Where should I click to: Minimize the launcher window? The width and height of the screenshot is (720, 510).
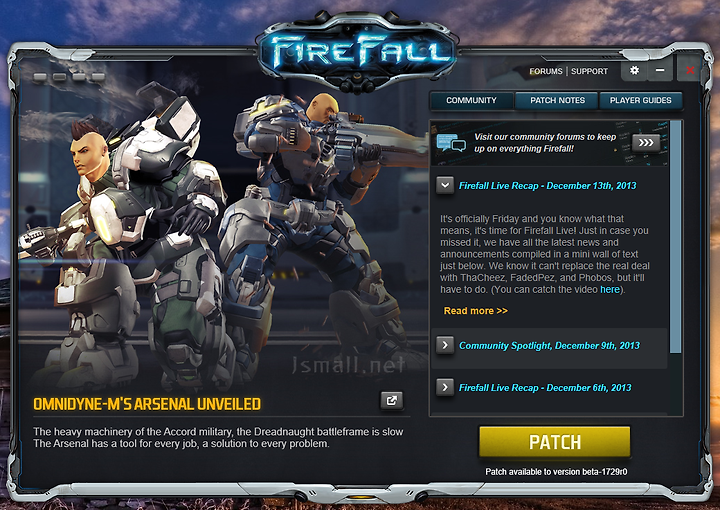tap(660, 70)
